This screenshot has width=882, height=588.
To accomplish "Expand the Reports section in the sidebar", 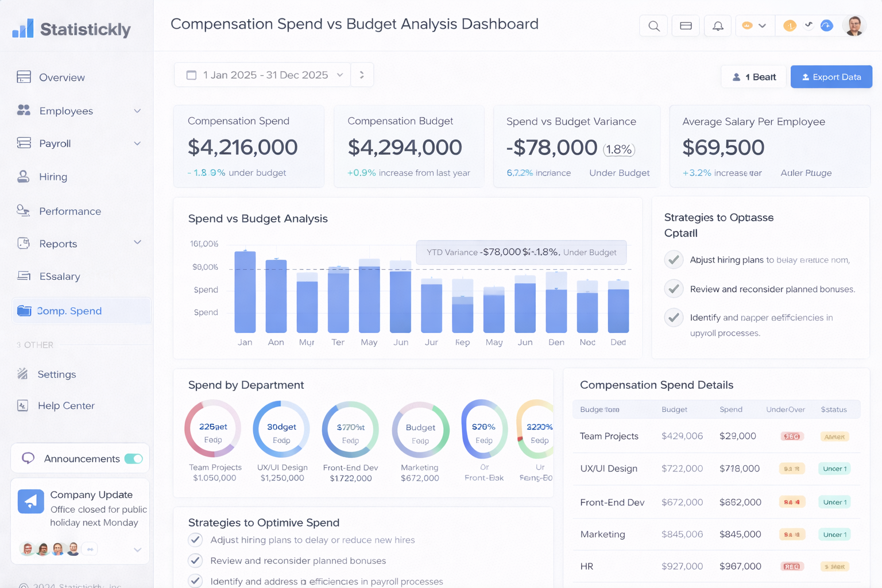I will 137,242.
